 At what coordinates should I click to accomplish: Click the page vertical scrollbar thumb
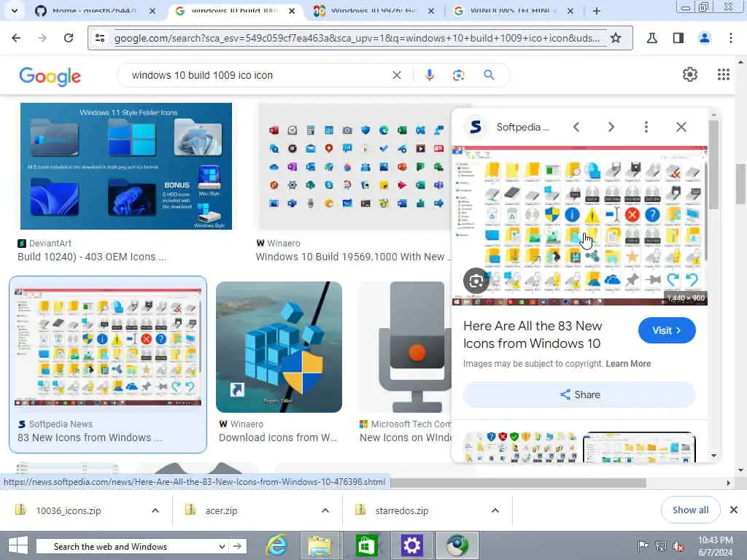[x=740, y=184]
